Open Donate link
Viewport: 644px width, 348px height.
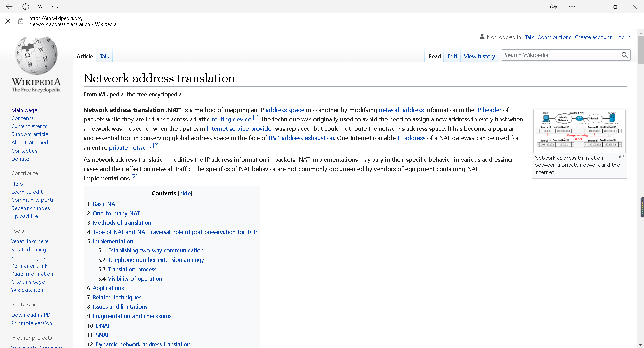pos(20,159)
